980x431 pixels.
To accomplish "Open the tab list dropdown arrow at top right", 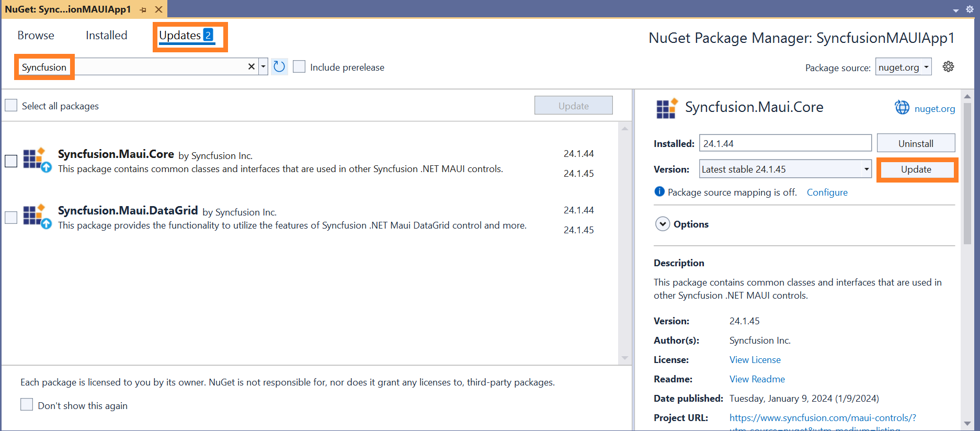I will pos(956,10).
